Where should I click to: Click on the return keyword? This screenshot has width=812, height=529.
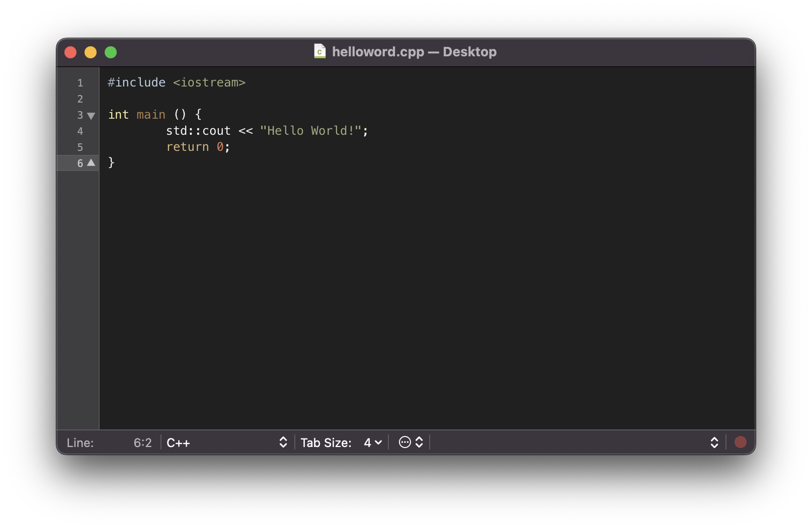click(x=187, y=147)
